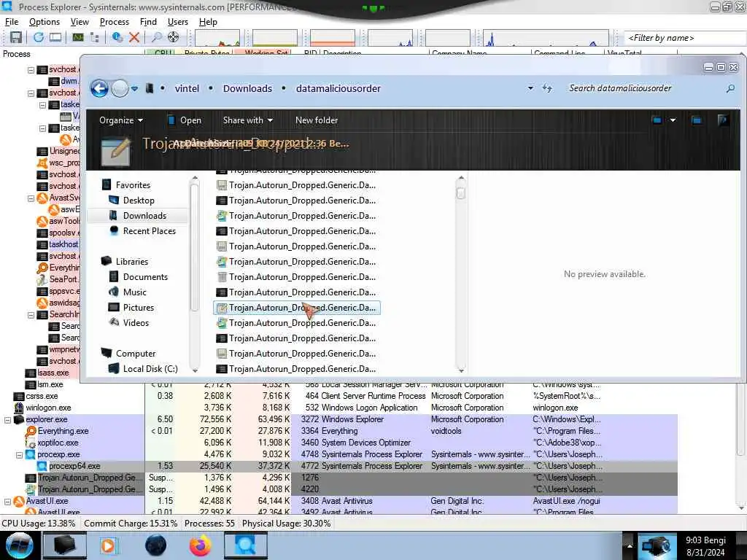The image size is (747, 560).
Task: Click navigation pane scrollbar down arrow
Action: (194, 370)
